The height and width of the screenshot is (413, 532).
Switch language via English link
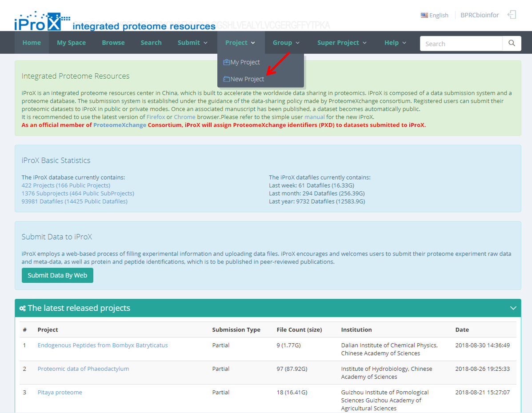(439, 15)
